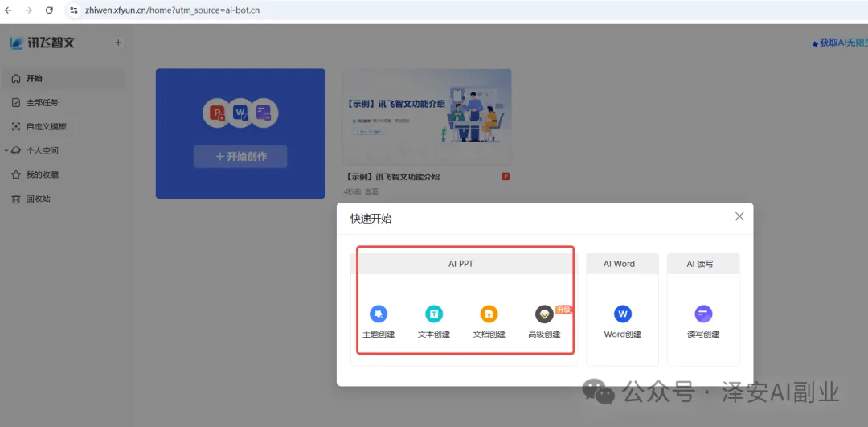Click the purple reading icon on blue card

(264, 113)
